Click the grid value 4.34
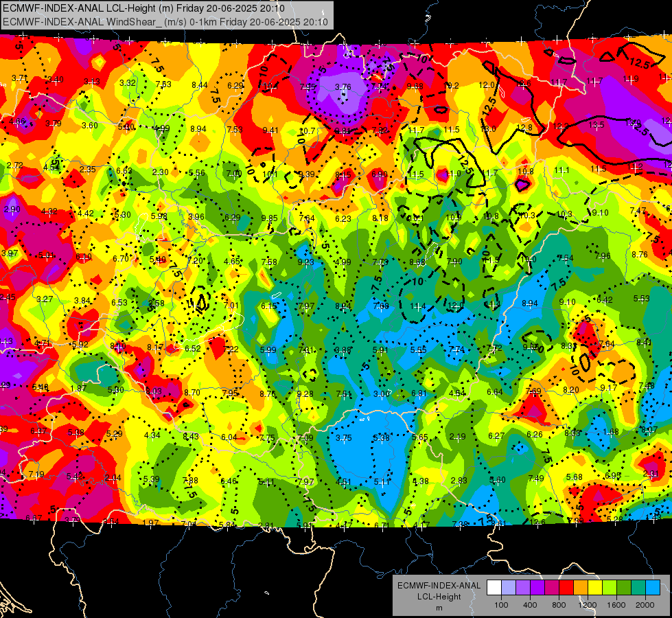This screenshot has height=618, width=672. tap(152, 435)
